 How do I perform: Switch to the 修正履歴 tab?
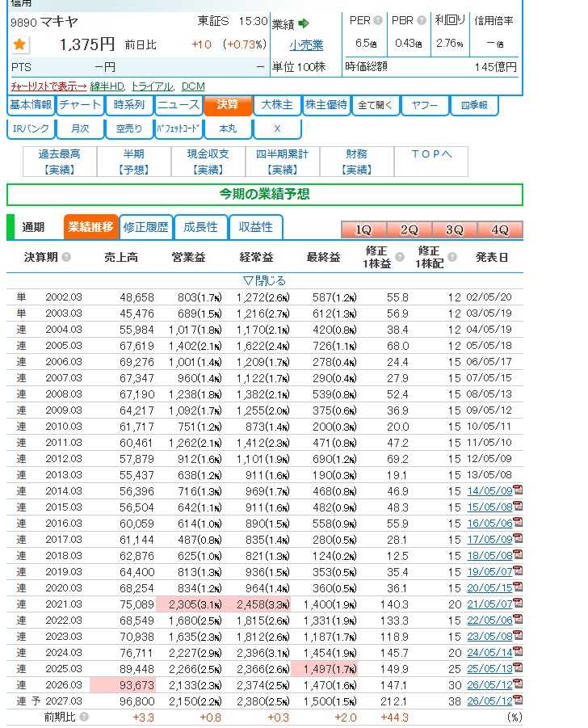click(145, 227)
